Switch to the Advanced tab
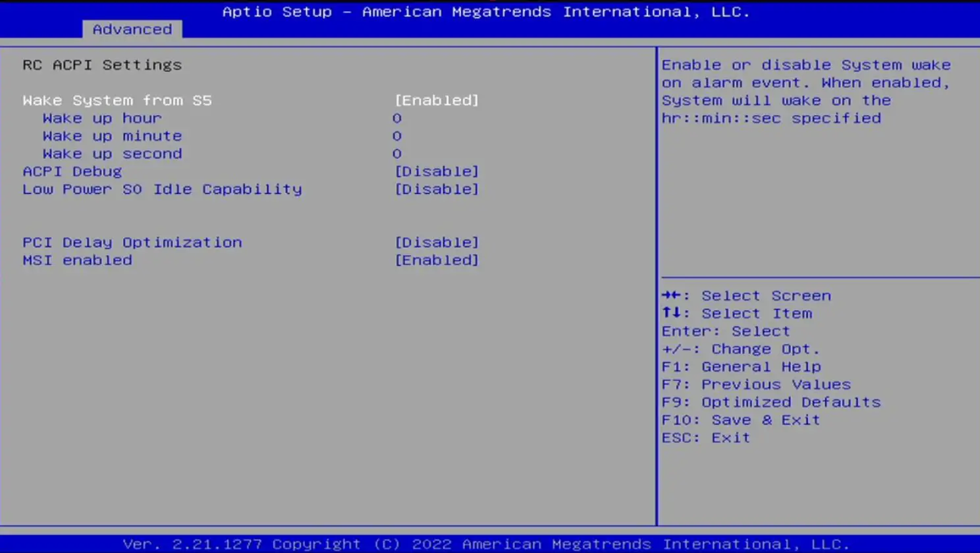The height and width of the screenshot is (553, 980). 131,29
